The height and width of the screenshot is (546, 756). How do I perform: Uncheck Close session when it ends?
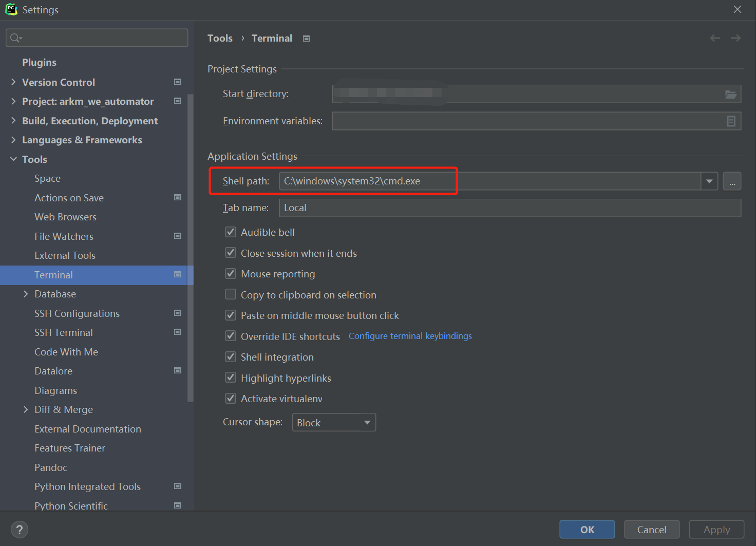(231, 253)
